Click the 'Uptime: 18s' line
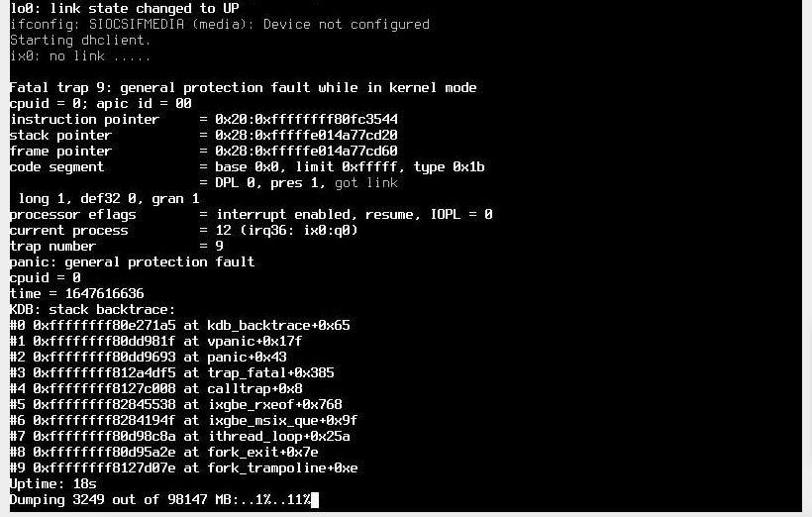Viewport: 812px width, 517px height. [52, 483]
